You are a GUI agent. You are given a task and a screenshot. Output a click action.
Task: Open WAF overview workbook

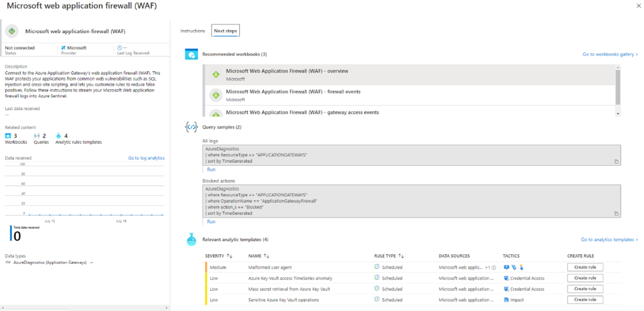[409, 75]
